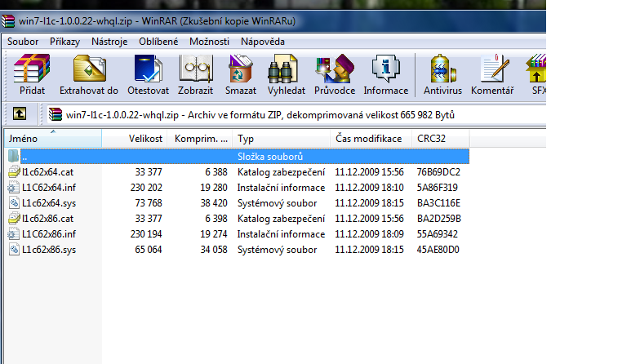Click the parent folder '..' icon
Screen dimensions: 640x364
[x=13, y=156]
